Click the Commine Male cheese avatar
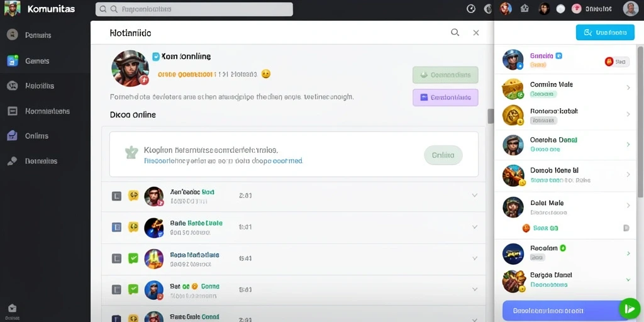This screenshot has width=644, height=322. pyautogui.click(x=513, y=88)
